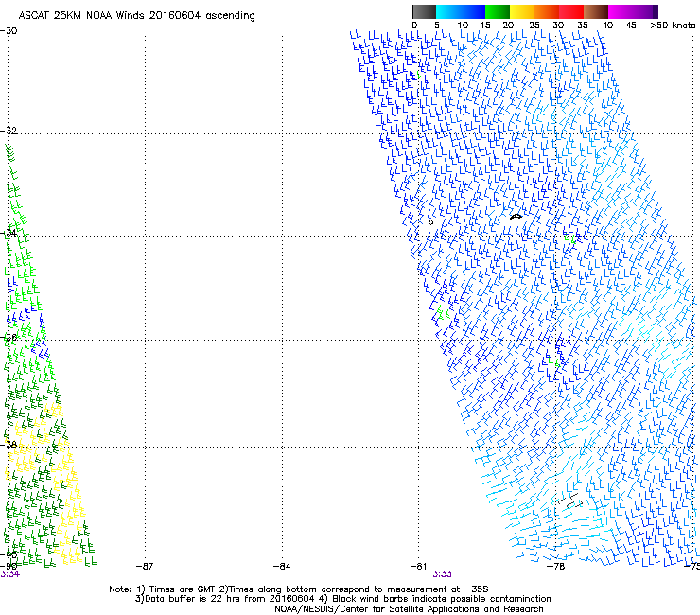Click the -78 longitude axis label
Viewport: 700px width, 615px height.
point(556,567)
